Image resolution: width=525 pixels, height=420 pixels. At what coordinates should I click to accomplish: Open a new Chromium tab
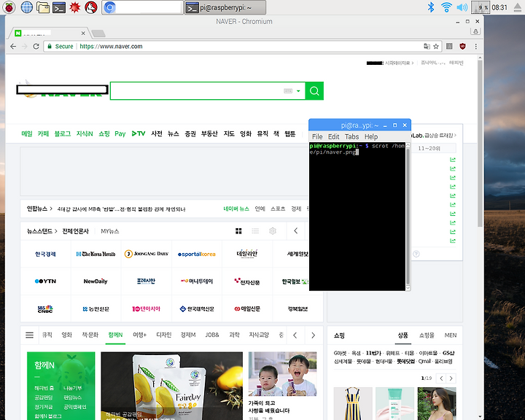[x=98, y=33]
